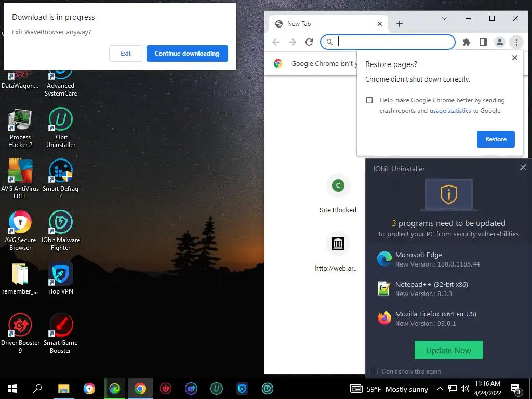Screen dimensions: 532x399
Task: Enable sending crash reports checkbox
Action: coord(369,100)
